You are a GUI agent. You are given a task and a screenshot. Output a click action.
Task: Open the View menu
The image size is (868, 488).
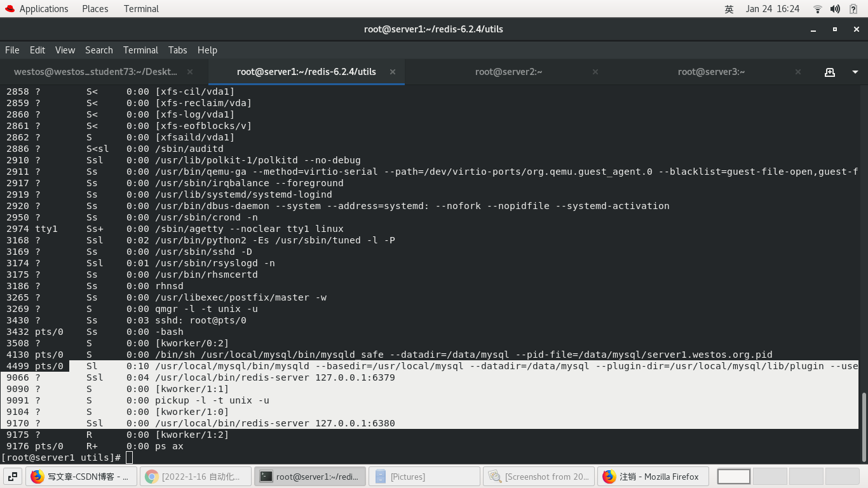coord(65,50)
